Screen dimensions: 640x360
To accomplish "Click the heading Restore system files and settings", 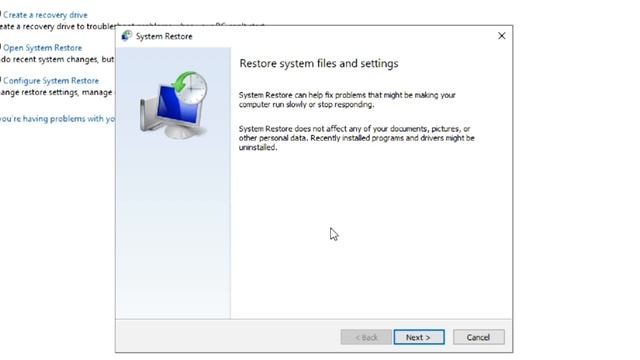I will click(319, 64).
